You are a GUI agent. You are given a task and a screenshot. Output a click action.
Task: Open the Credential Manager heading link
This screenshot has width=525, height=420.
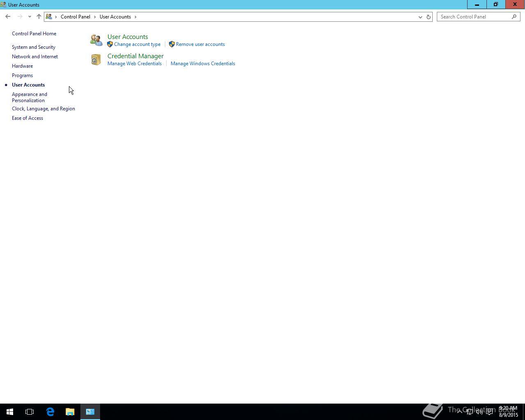point(135,56)
